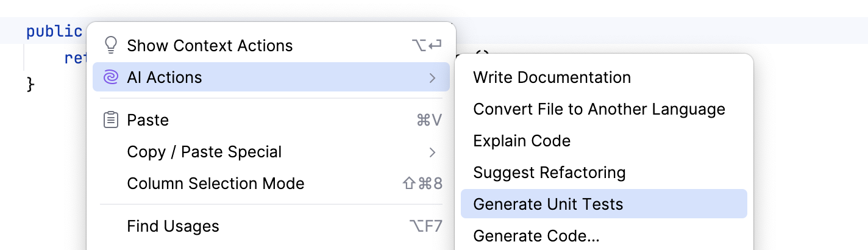
Task: Click the clipboard icon next to Paste
Action: point(110,120)
